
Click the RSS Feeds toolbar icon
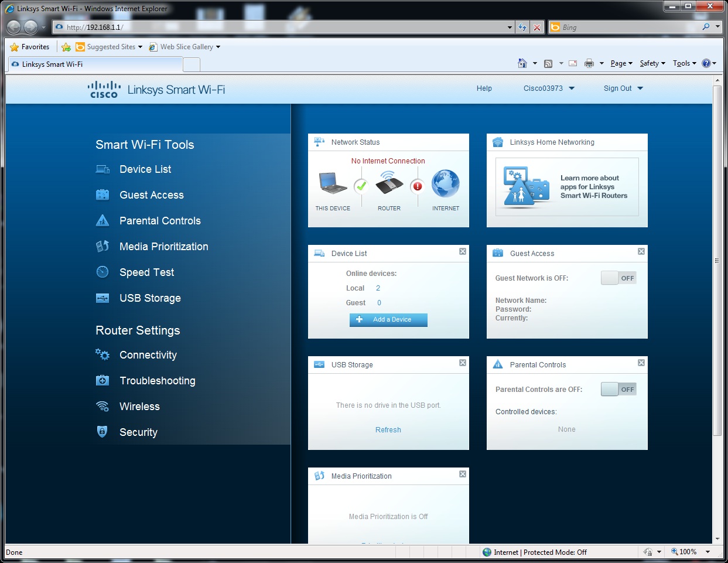(x=548, y=63)
